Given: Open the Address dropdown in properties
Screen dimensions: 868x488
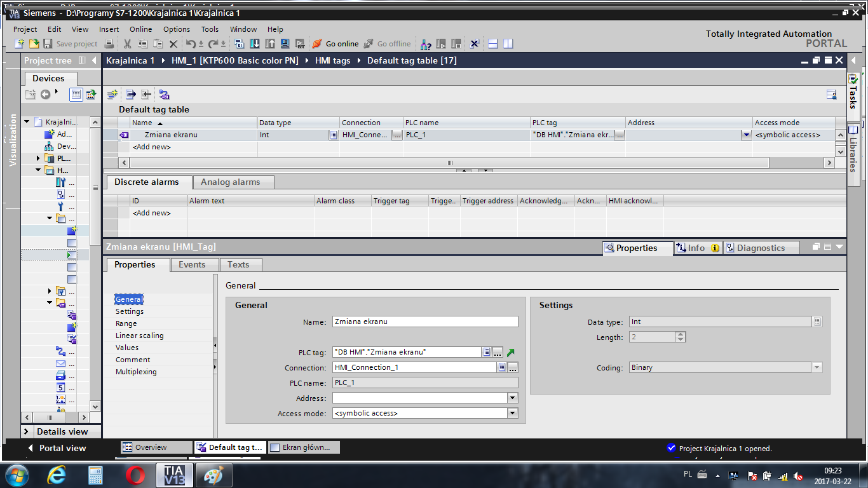Looking at the screenshot, I should click(x=513, y=398).
